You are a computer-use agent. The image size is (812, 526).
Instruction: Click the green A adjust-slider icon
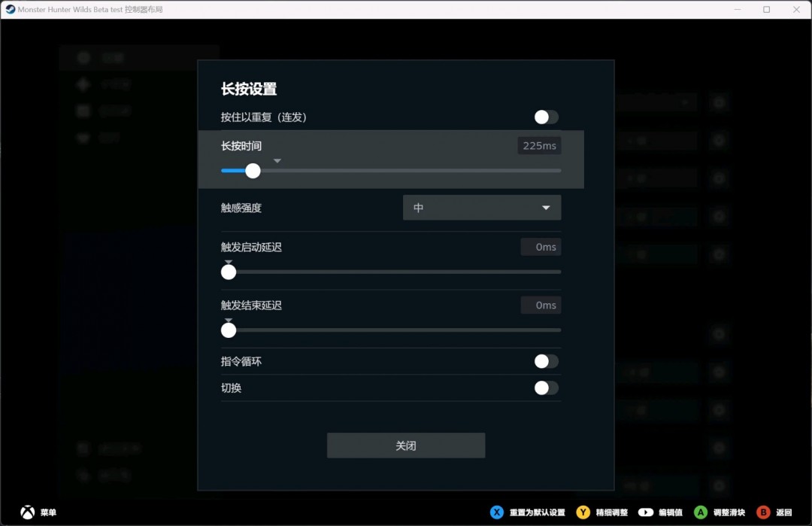pyautogui.click(x=700, y=512)
